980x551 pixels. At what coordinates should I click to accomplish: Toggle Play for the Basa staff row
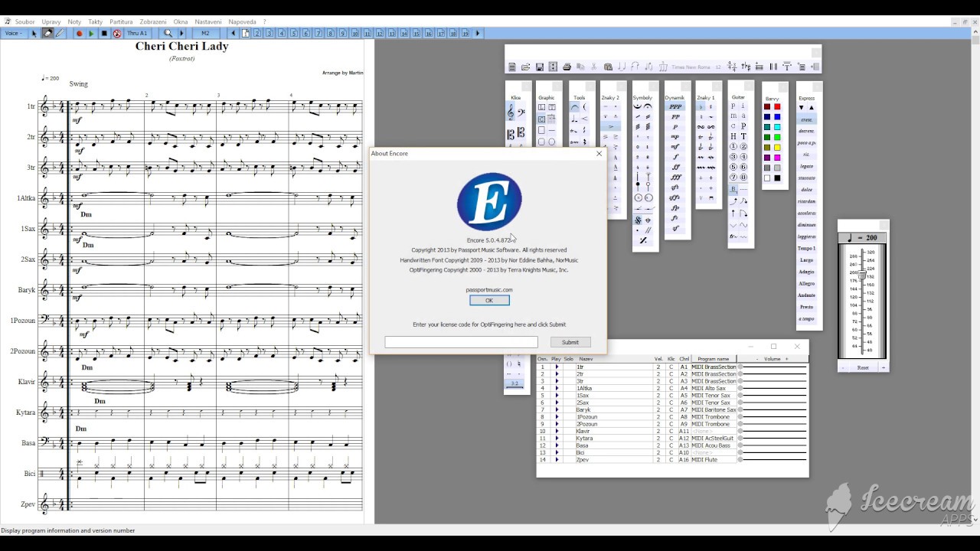coord(557,445)
